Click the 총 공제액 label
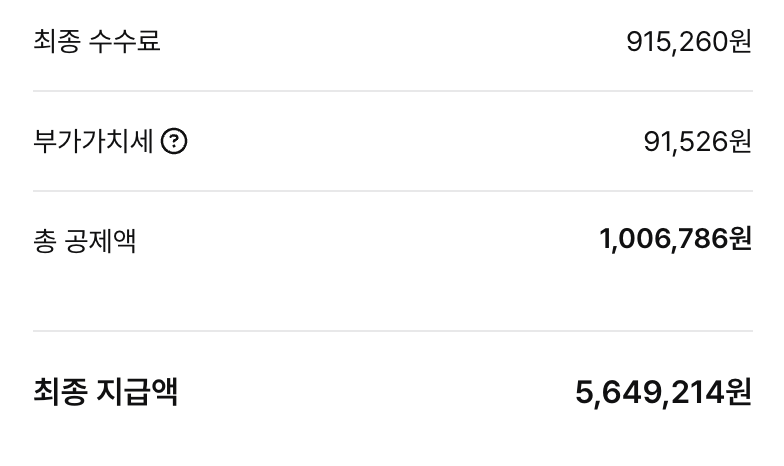784x466 pixels. coord(85,241)
